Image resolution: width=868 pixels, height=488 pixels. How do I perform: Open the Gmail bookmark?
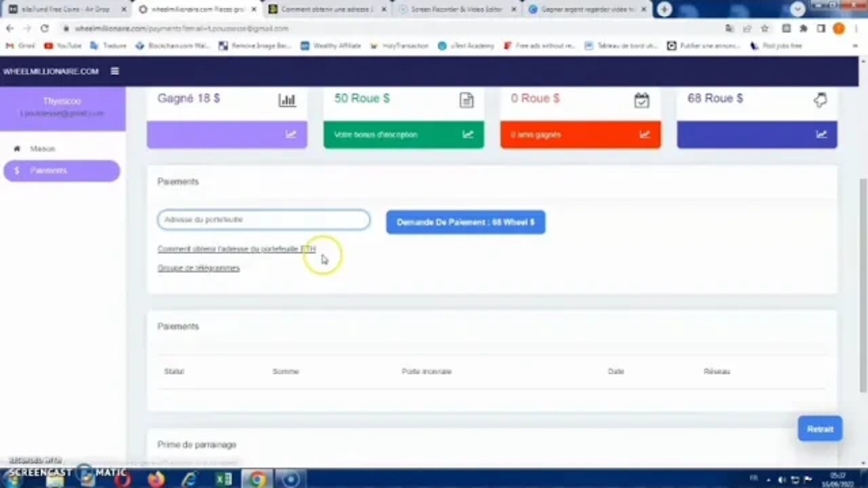[20, 45]
